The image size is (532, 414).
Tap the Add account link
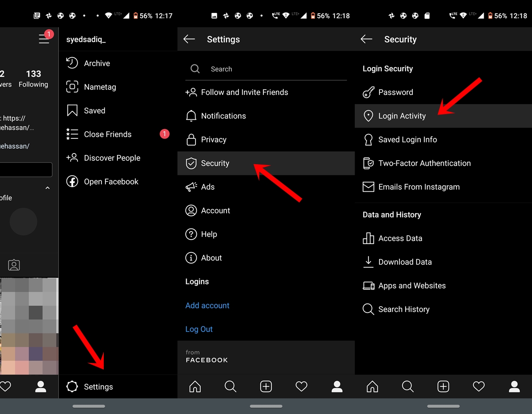coord(207,306)
